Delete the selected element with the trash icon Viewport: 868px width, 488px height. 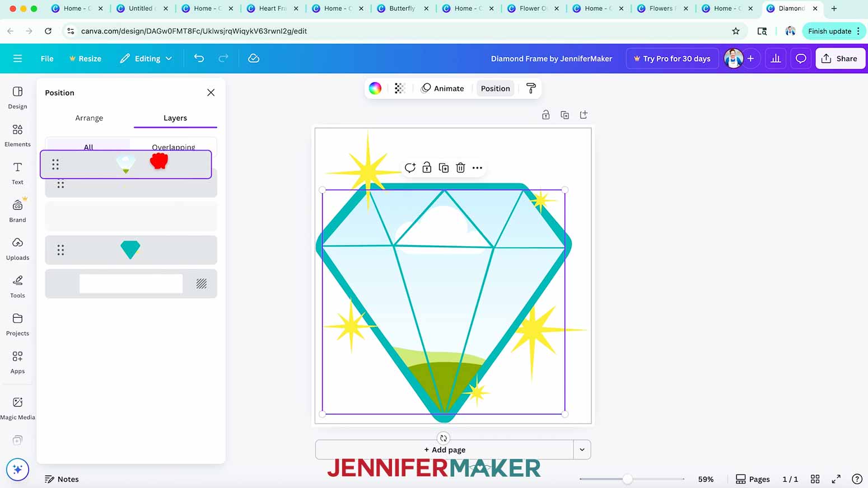[460, 168]
